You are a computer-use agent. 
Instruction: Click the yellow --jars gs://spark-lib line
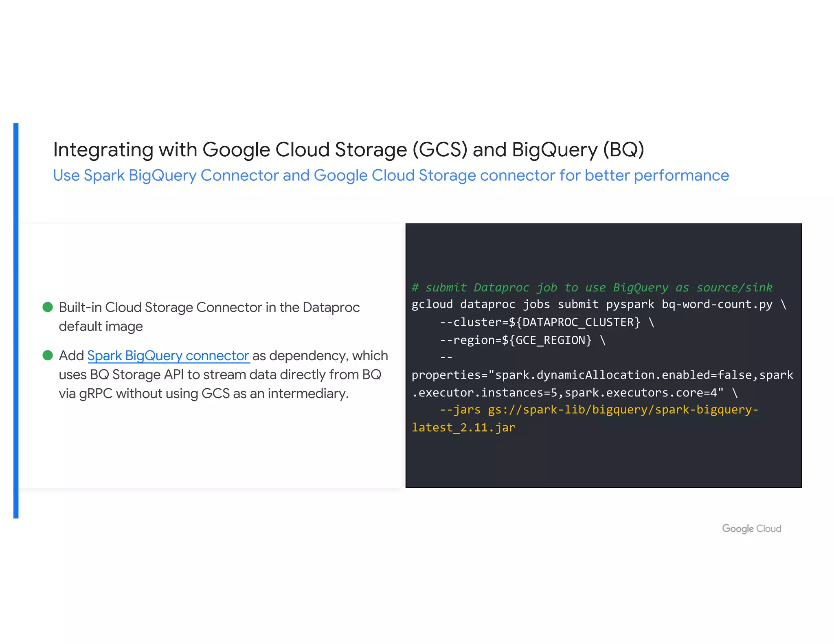coord(599,410)
